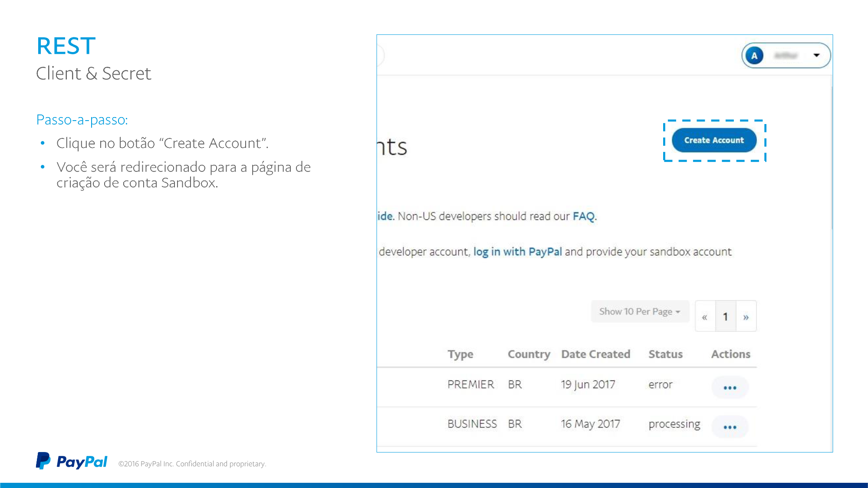This screenshot has width=868, height=488.
Task: Open actions menu for PREMIER account
Action: 730,387
